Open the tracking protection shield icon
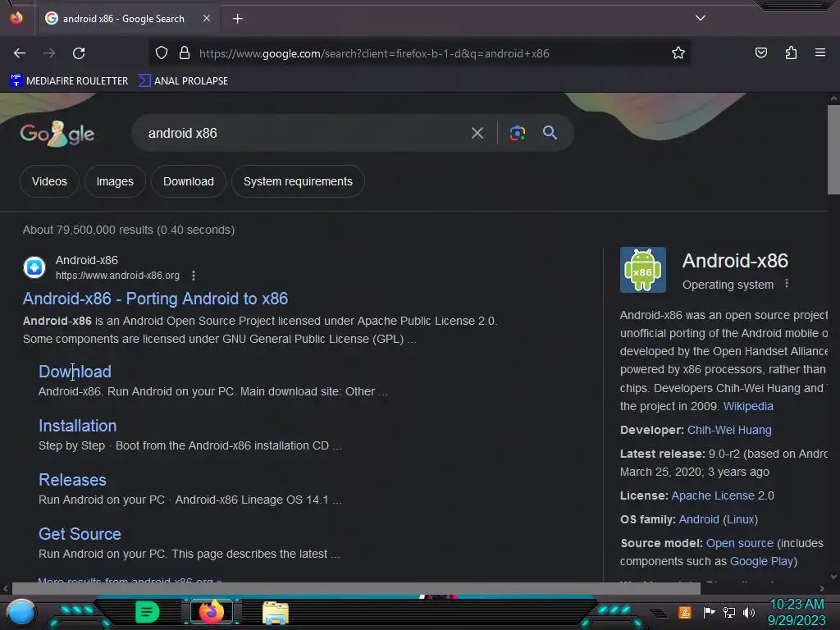Viewport: 840px width, 630px height. [162, 53]
